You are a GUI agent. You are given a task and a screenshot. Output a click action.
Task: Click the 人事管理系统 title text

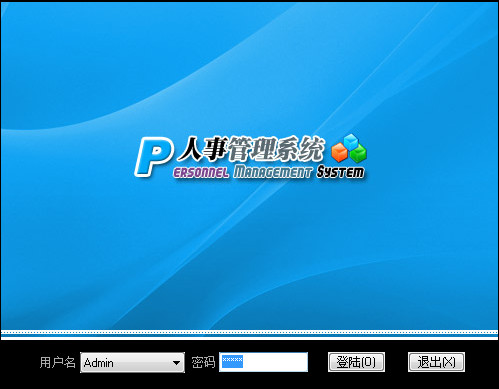250,149
